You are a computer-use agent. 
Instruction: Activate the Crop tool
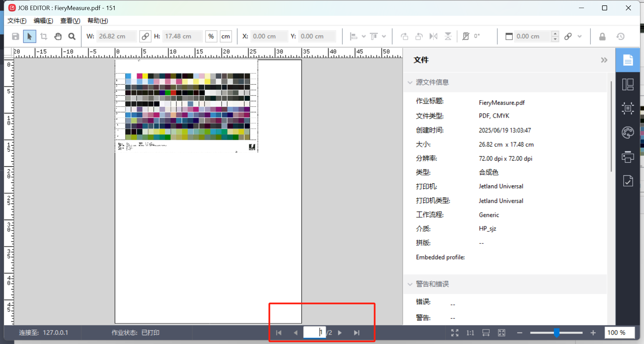point(44,36)
